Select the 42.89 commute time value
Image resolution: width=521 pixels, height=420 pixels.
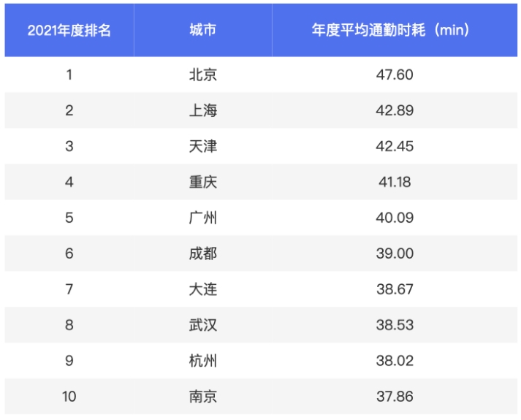395,110
